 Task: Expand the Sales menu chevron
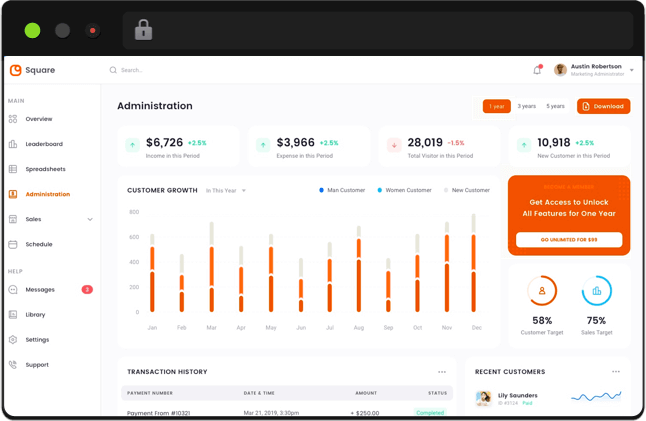pyautogui.click(x=90, y=219)
